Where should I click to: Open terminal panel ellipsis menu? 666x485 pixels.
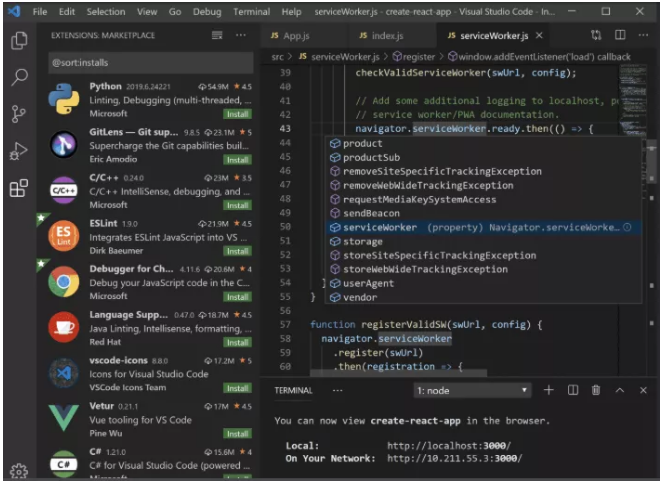coord(338,390)
